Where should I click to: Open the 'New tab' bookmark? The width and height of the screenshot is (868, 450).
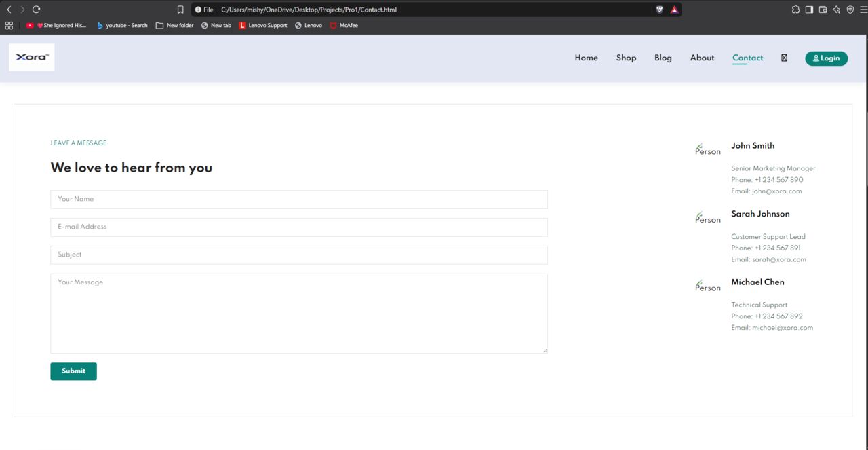pos(216,25)
